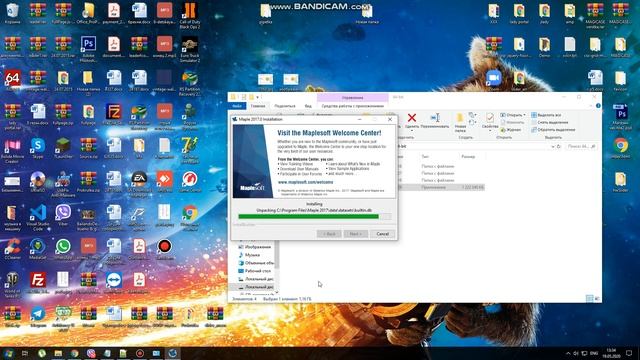640x360 pixels.
Task: Select Объемные объекты in navigation pane
Action: click(x=256, y=263)
